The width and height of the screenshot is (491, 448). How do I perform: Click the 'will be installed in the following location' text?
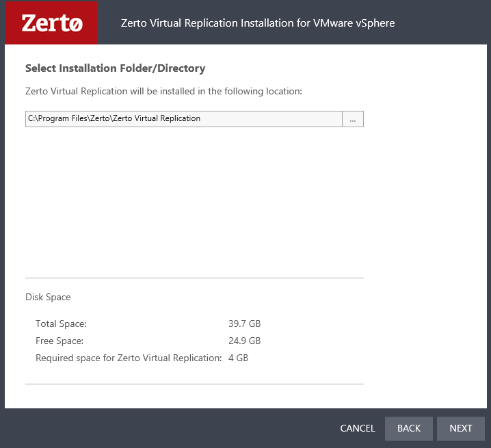click(x=163, y=91)
